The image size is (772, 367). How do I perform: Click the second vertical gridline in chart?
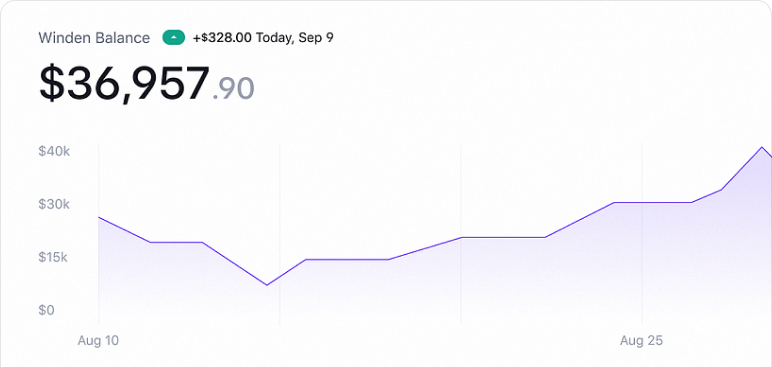pyautogui.click(x=280, y=234)
